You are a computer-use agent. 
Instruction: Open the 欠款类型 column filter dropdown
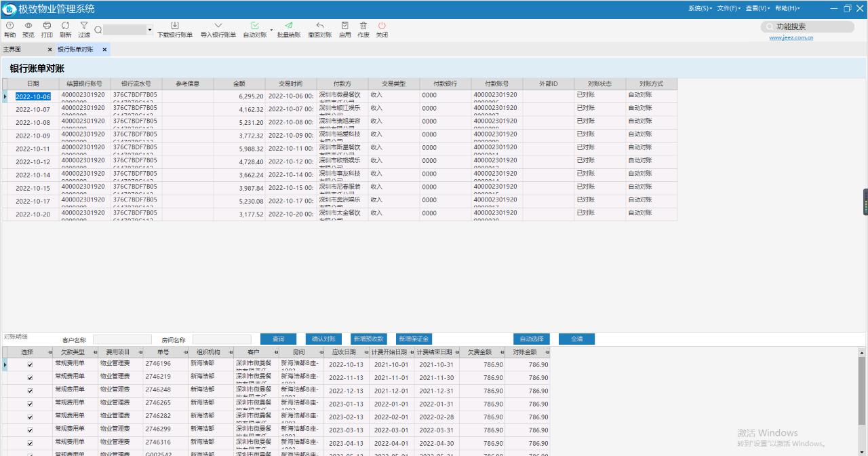[96, 353]
